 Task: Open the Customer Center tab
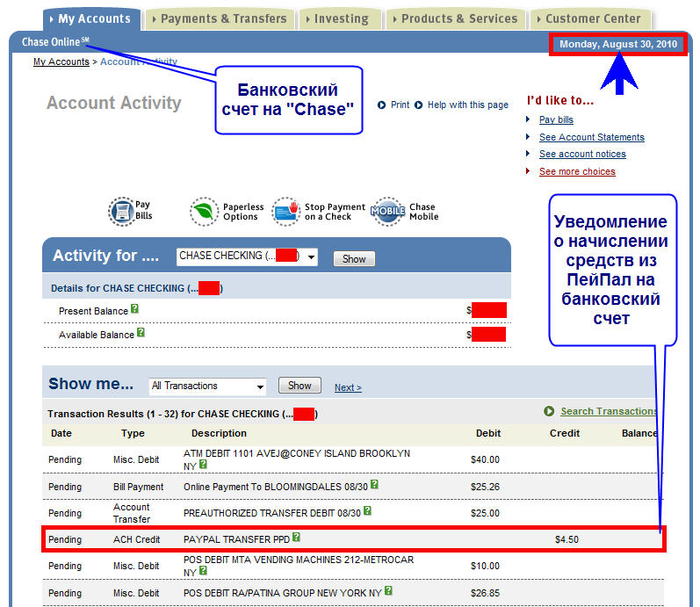(589, 19)
